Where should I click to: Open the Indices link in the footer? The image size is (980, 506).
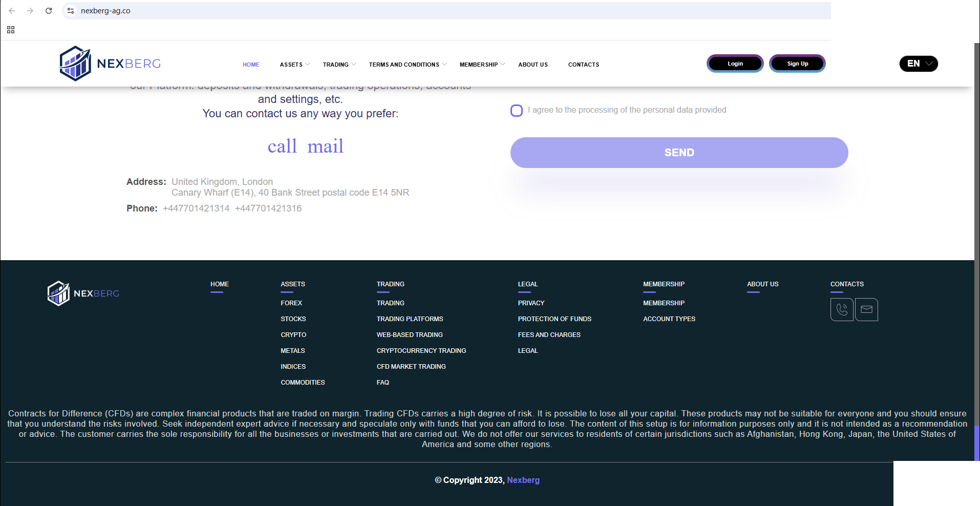(x=293, y=367)
